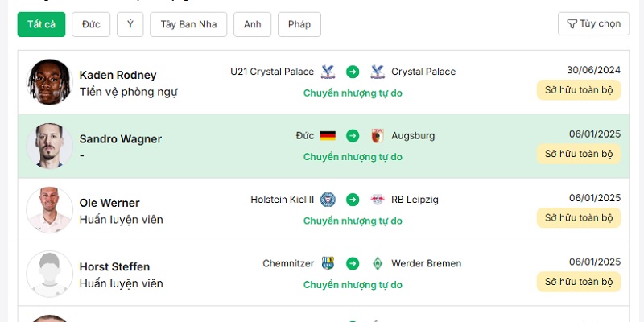Click the RB Leipzig club logo
Viewport: 644px width, 322px height.
pos(378,200)
